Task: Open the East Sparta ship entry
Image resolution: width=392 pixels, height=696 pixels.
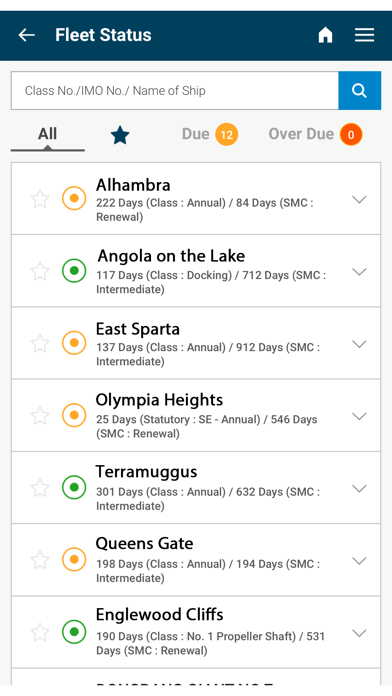Action: point(196,343)
